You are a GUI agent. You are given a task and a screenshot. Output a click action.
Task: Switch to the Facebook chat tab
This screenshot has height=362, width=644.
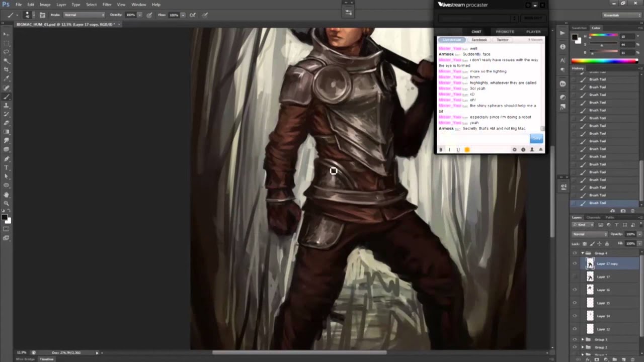point(479,40)
